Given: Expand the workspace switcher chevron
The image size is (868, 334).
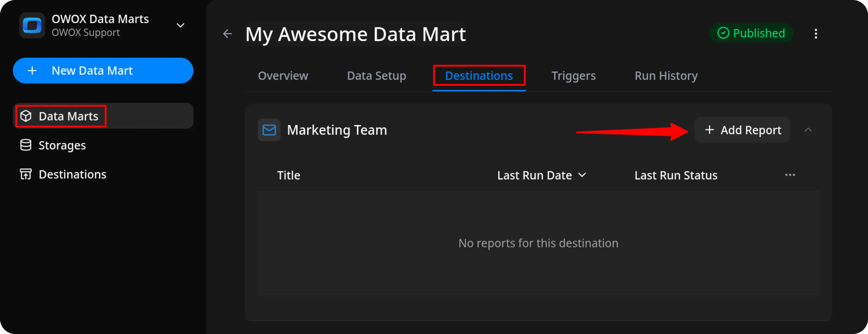Looking at the screenshot, I should [x=181, y=25].
